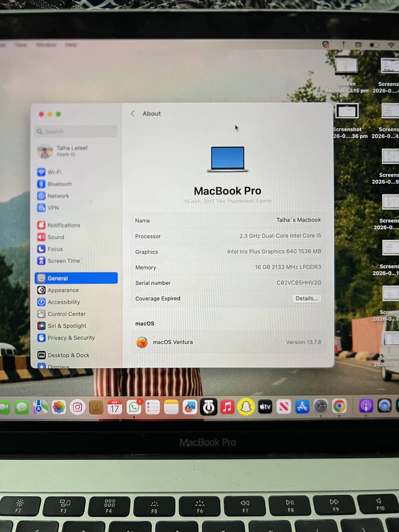Open Google Chrome from the Dock
The height and width of the screenshot is (532, 399).
pyautogui.click(x=339, y=406)
